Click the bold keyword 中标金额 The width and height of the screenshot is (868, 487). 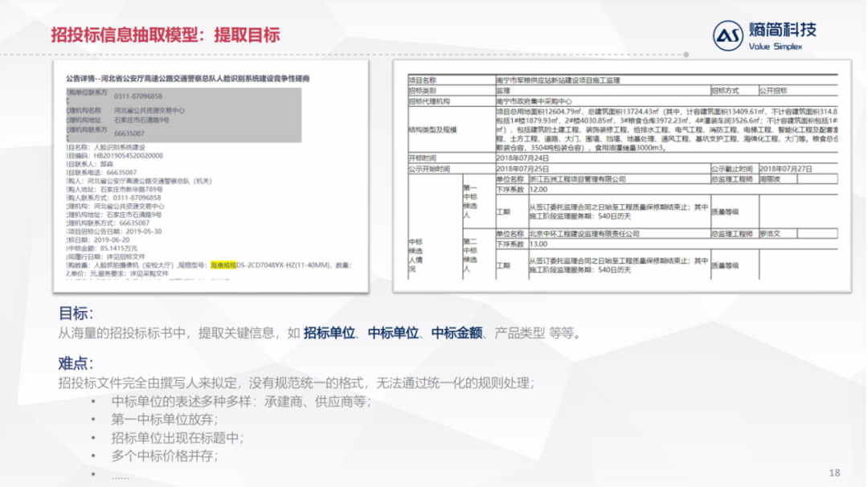457,334
